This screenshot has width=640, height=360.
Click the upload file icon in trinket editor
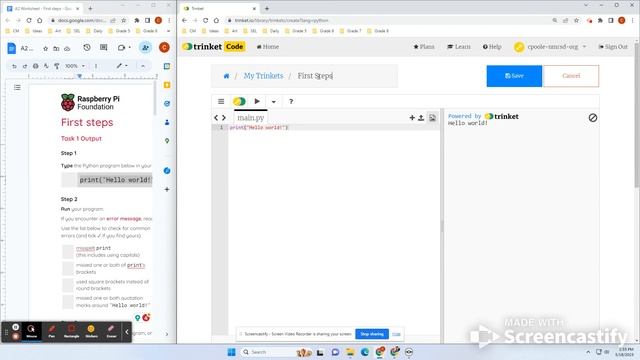click(421, 118)
